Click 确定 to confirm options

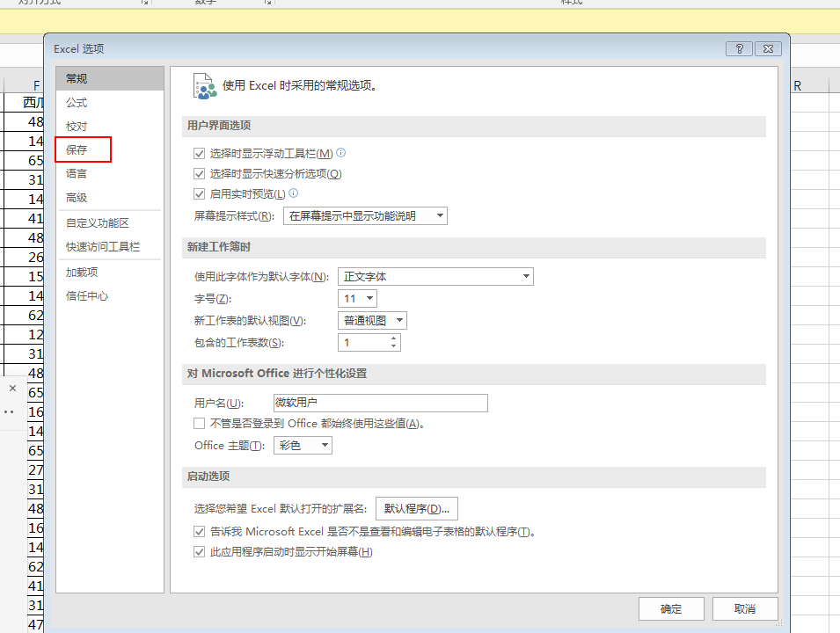[x=671, y=609]
